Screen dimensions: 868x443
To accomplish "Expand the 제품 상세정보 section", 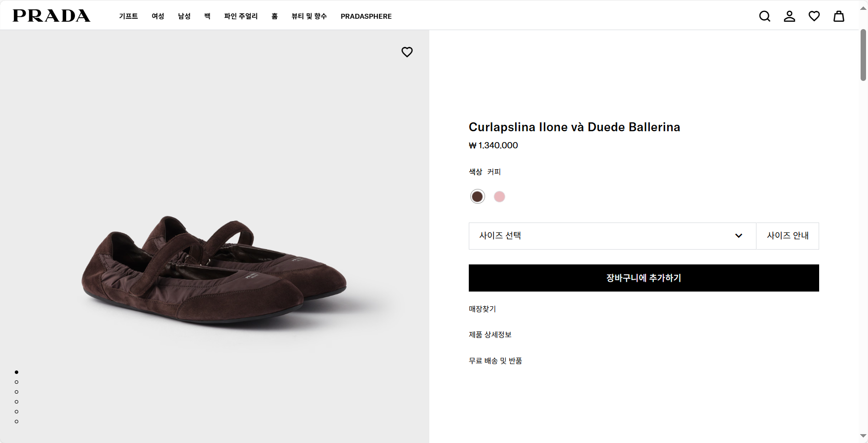I will click(x=490, y=334).
